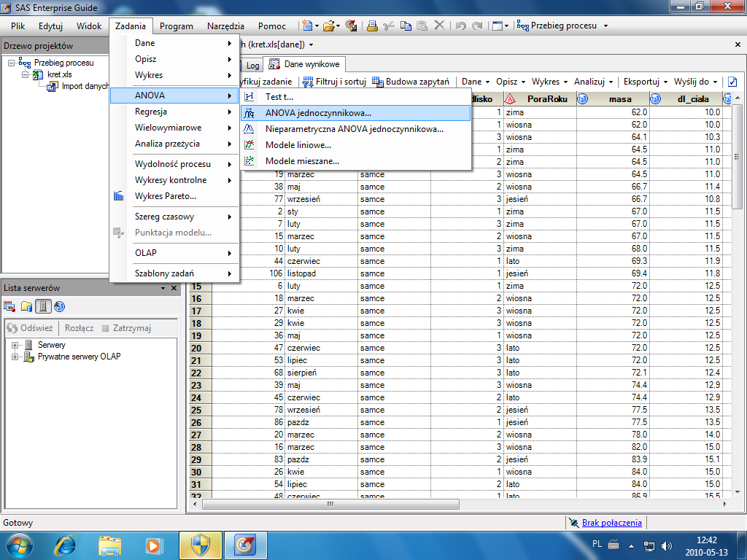This screenshot has height=560, width=747.
Task: Click the delete X toolbar icon
Action: pos(439,26)
